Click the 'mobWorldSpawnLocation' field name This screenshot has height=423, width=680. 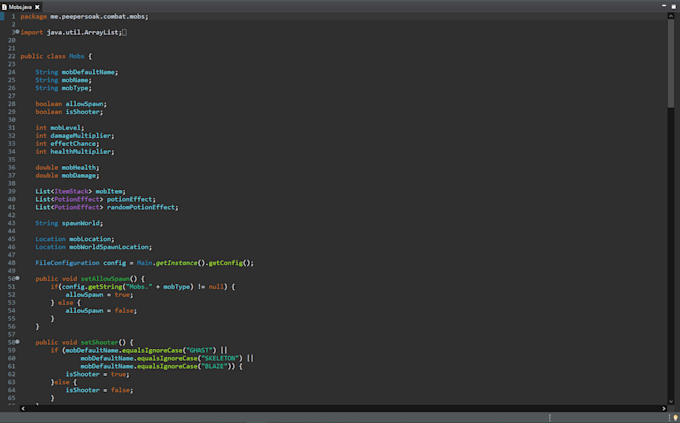coord(109,247)
